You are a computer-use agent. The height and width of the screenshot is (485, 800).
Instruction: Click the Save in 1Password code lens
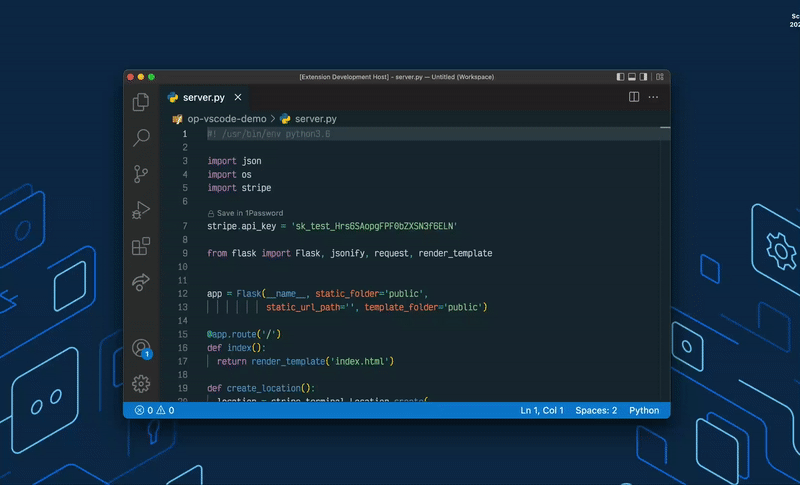[249, 213]
